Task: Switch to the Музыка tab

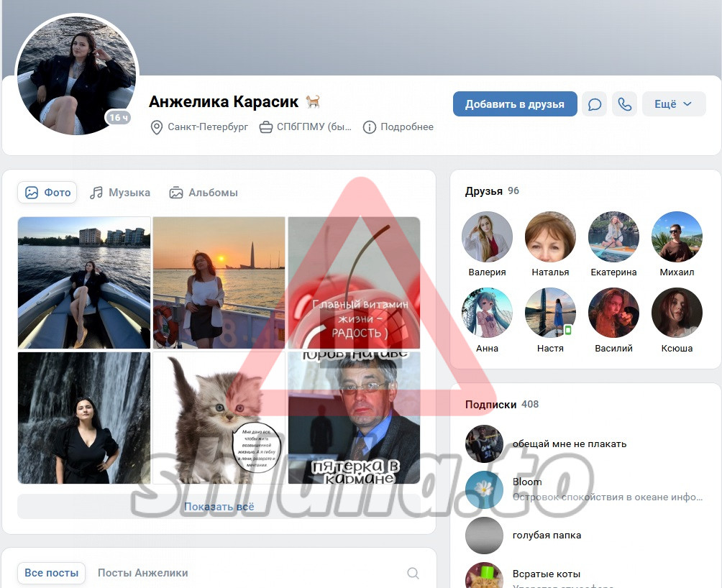Action: 119,193
